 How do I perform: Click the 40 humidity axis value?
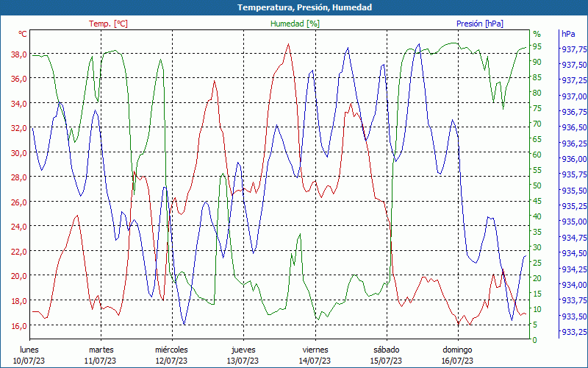(537, 216)
